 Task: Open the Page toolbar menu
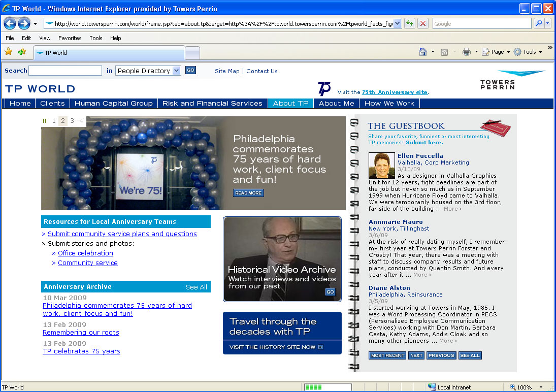coord(496,52)
